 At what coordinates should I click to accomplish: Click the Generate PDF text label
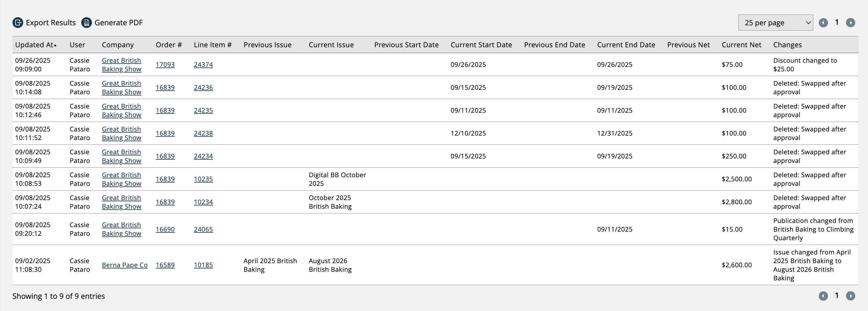[119, 23]
